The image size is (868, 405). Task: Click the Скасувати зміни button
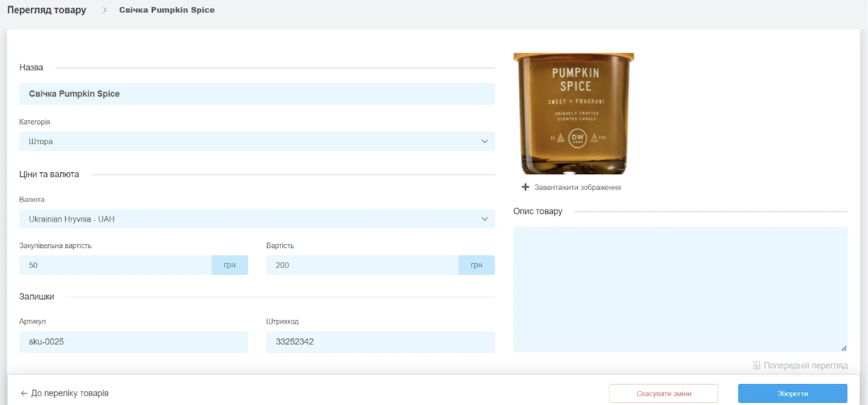pyautogui.click(x=664, y=394)
